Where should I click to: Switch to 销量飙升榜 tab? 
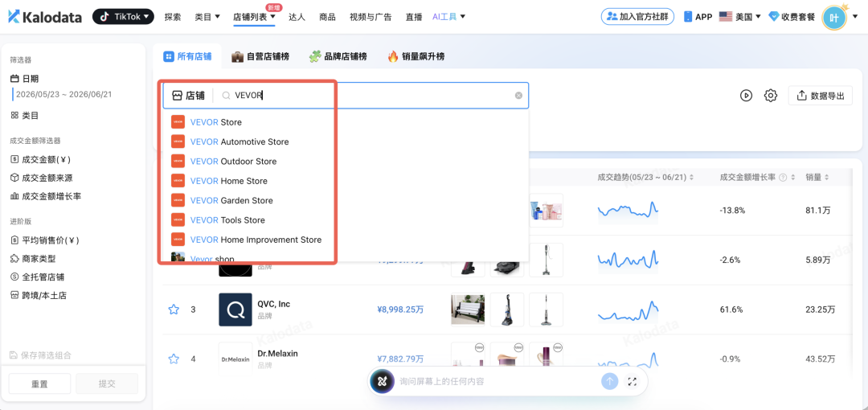coord(416,56)
